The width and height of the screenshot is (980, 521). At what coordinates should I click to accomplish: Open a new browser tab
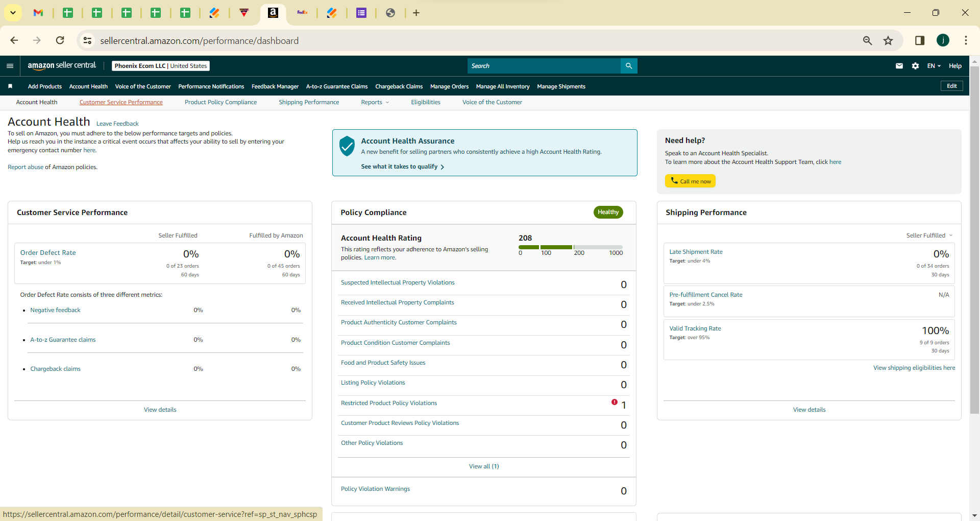[416, 13]
